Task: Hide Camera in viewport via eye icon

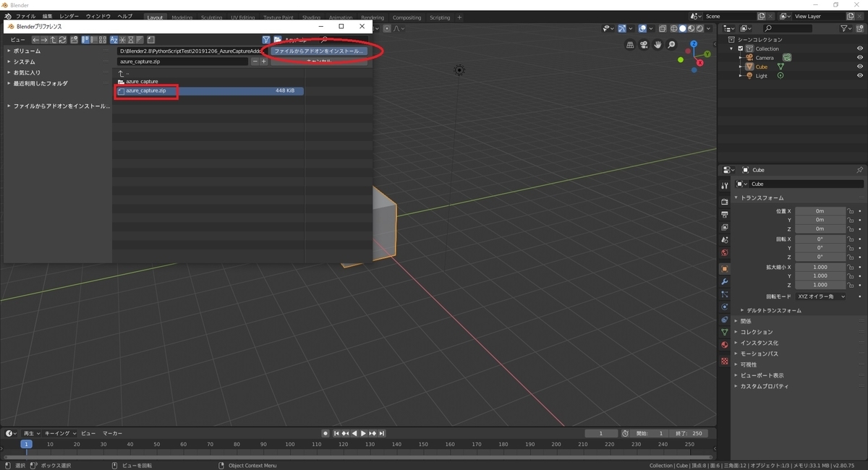Action: (x=860, y=57)
